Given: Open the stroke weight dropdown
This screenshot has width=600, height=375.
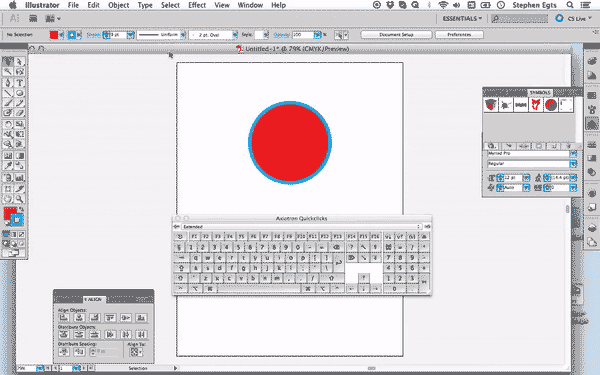Looking at the screenshot, I should [x=130, y=35].
